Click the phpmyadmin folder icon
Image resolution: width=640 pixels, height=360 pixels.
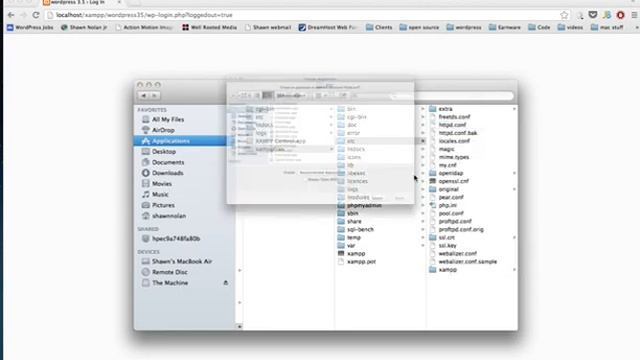(341, 205)
